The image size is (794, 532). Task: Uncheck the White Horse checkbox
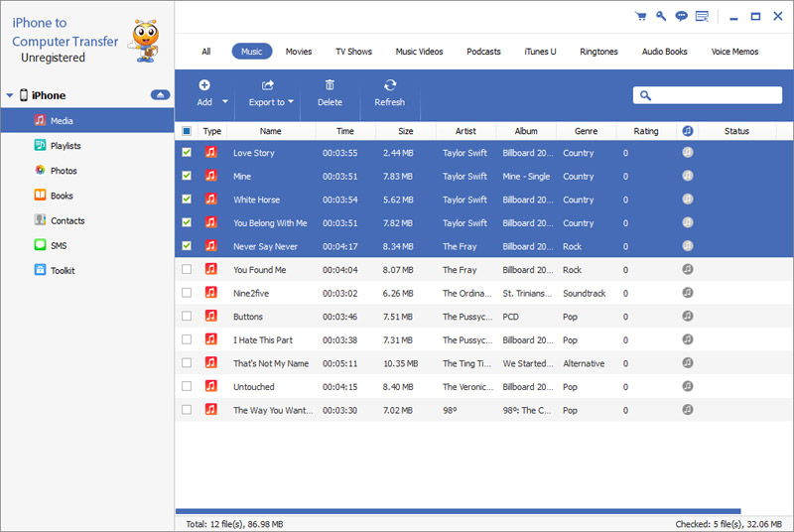coord(187,199)
